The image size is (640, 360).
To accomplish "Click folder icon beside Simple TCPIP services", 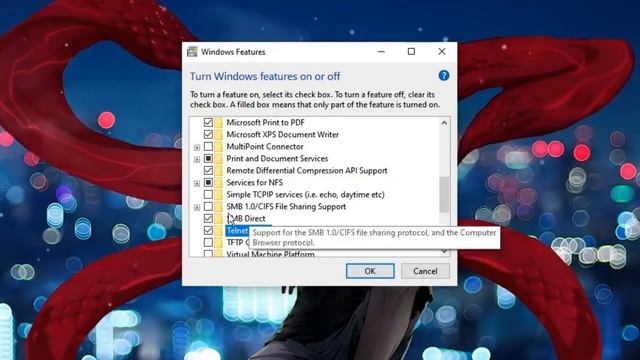I will (x=219, y=194).
